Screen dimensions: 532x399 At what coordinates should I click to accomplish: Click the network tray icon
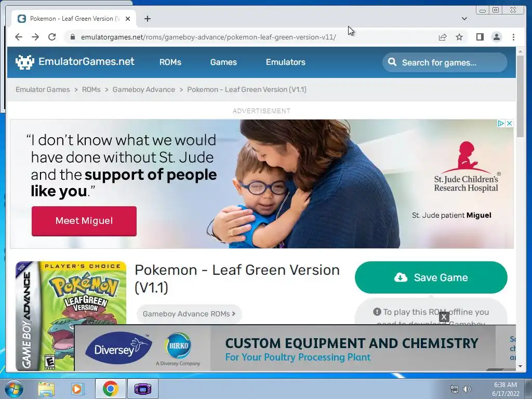(454, 389)
